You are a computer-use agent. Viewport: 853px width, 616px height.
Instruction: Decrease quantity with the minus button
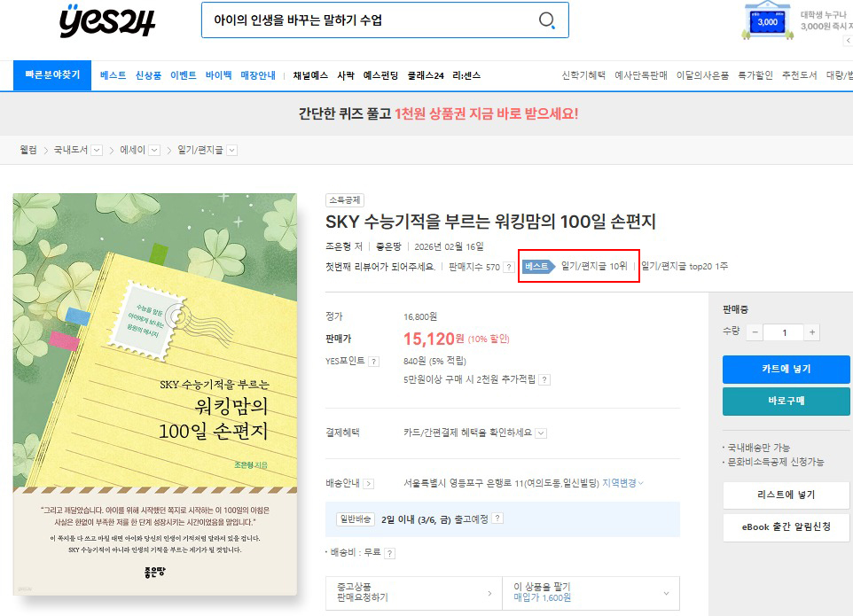point(754,332)
